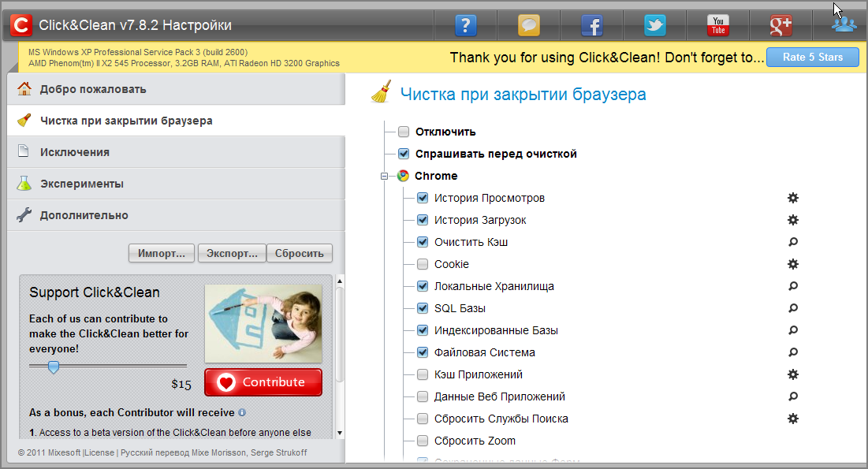The width and height of the screenshot is (868, 469).
Task: Click the Сбросить settings button
Action: click(300, 253)
